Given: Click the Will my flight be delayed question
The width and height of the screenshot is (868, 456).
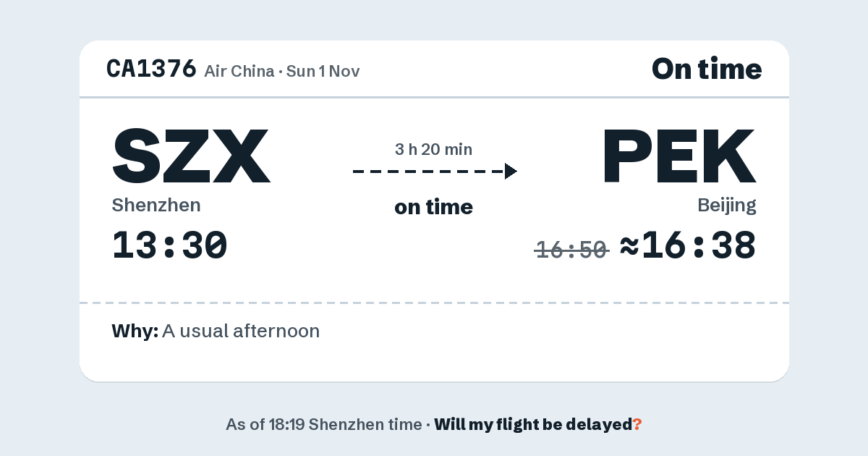Looking at the screenshot, I should (x=533, y=425).
